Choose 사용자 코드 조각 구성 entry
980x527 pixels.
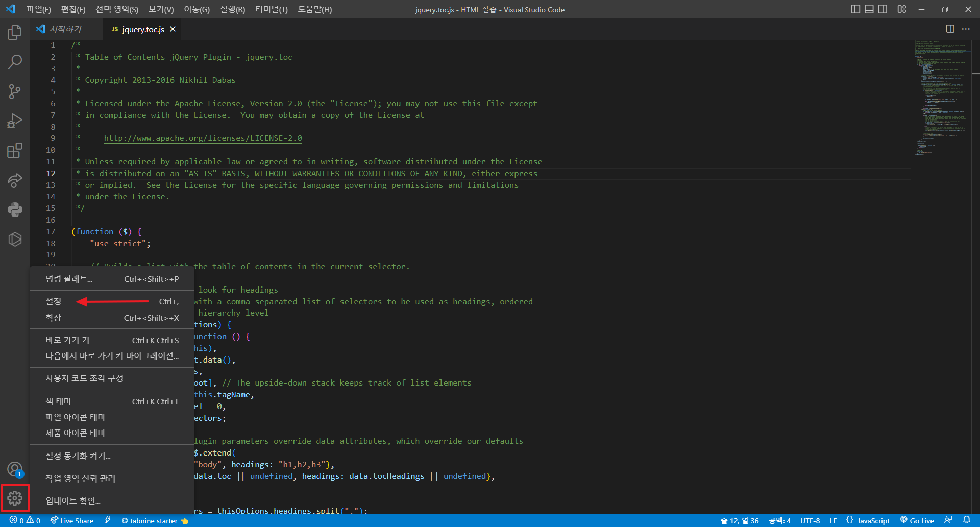(112, 378)
